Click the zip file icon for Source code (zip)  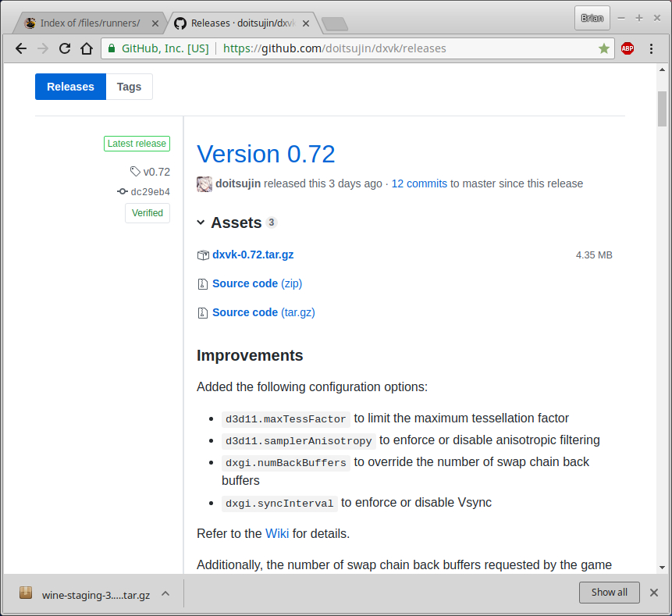203,283
